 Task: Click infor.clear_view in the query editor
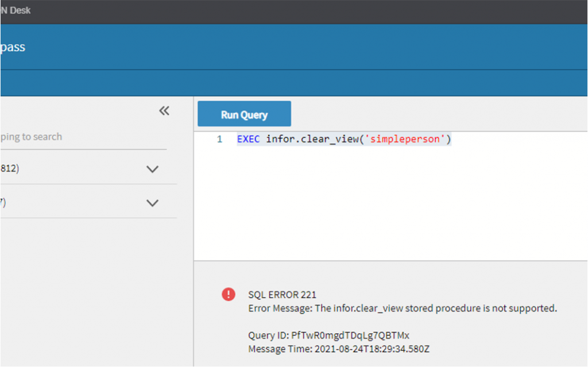tap(312, 140)
